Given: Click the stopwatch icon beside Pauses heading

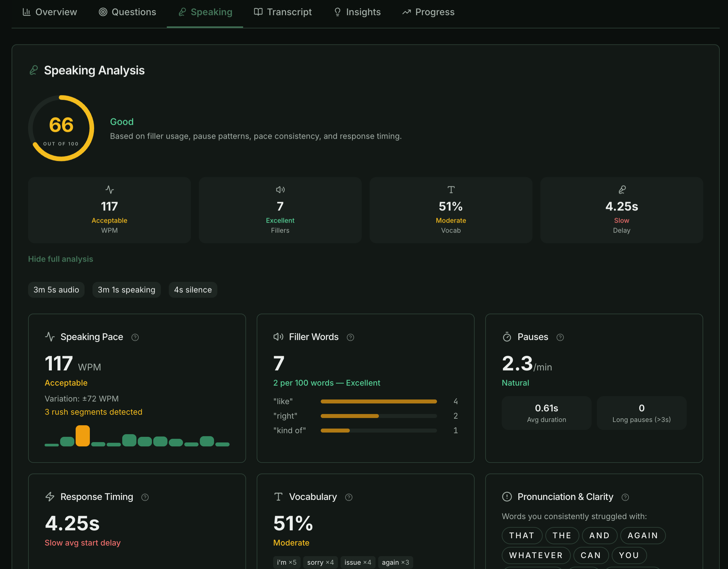Looking at the screenshot, I should [x=507, y=337].
